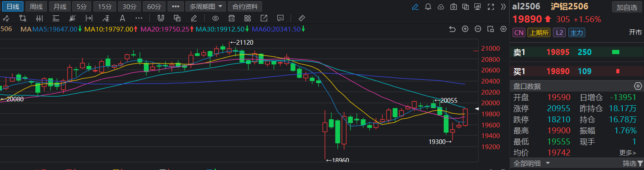Select the trend line drawing tool

pos(6,18)
